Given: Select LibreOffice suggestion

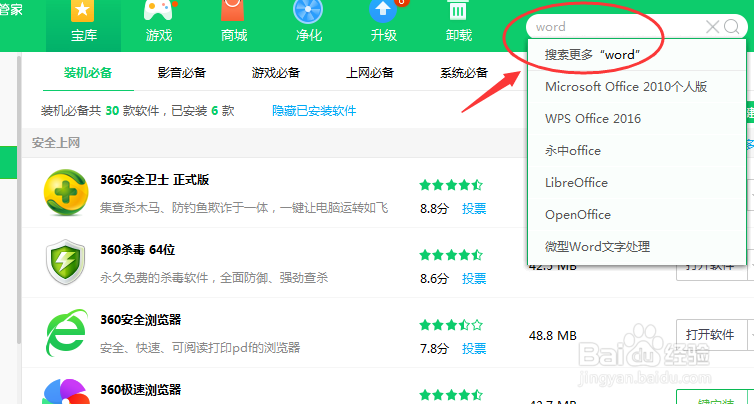Looking at the screenshot, I should point(637,183).
